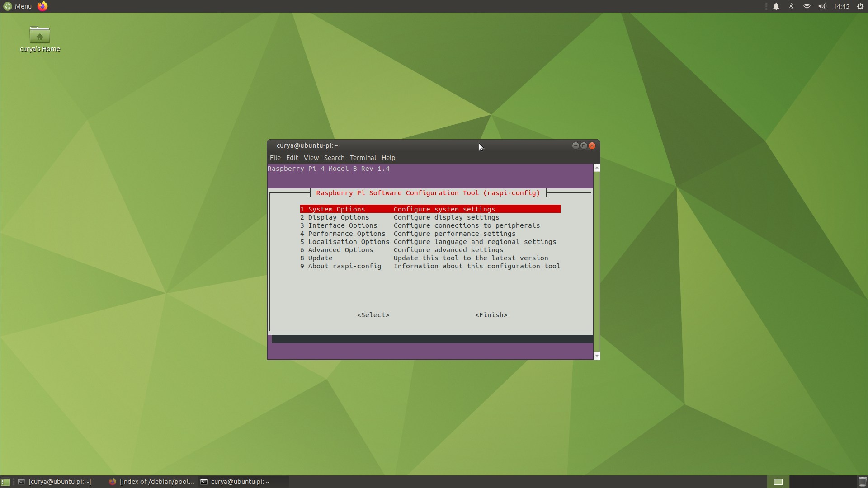
Task: Open the Bluetooth indicator
Action: tap(791, 6)
